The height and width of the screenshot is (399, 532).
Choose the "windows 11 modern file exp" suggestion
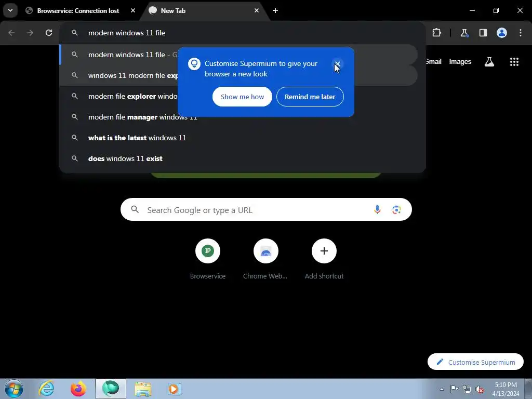click(x=238, y=75)
